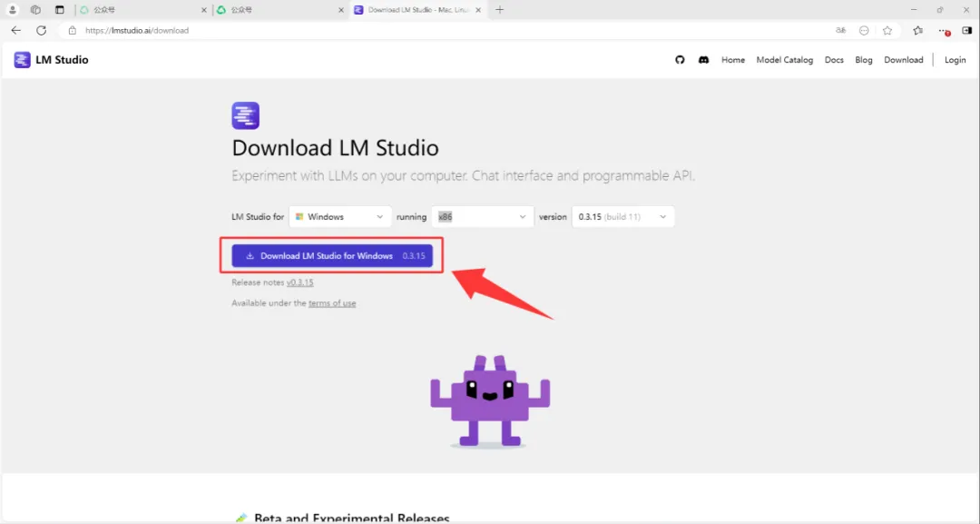The width and height of the screenshot is (980, 524).
Task: Open the GitHub icon link
Action: point(680,60)
